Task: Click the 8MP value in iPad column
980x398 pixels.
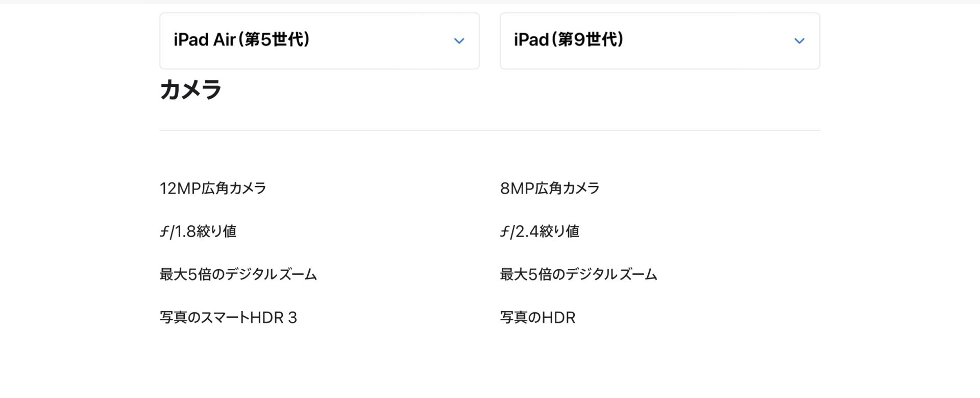Action: pyautogui.click(x=517, y=189)
